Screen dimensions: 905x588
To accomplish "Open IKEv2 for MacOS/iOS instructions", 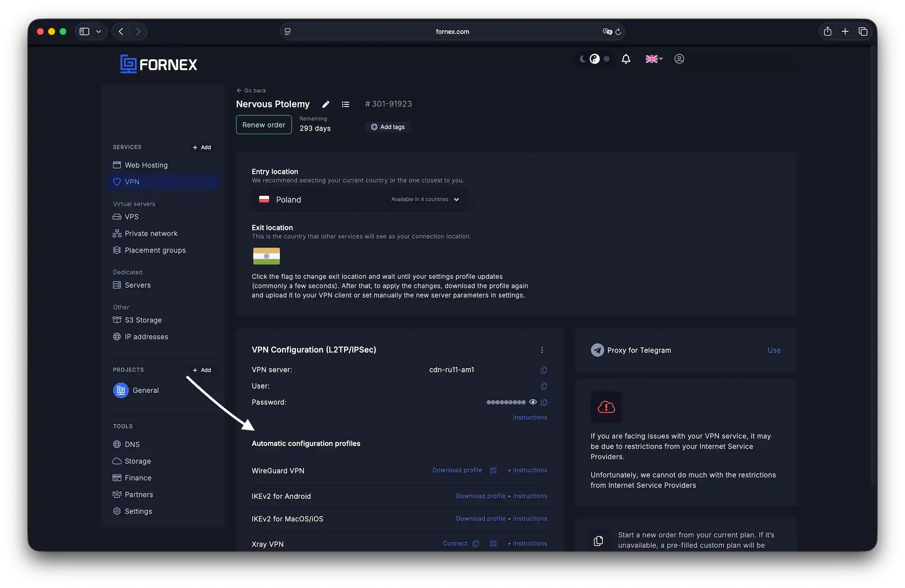I will click(530, 519).
